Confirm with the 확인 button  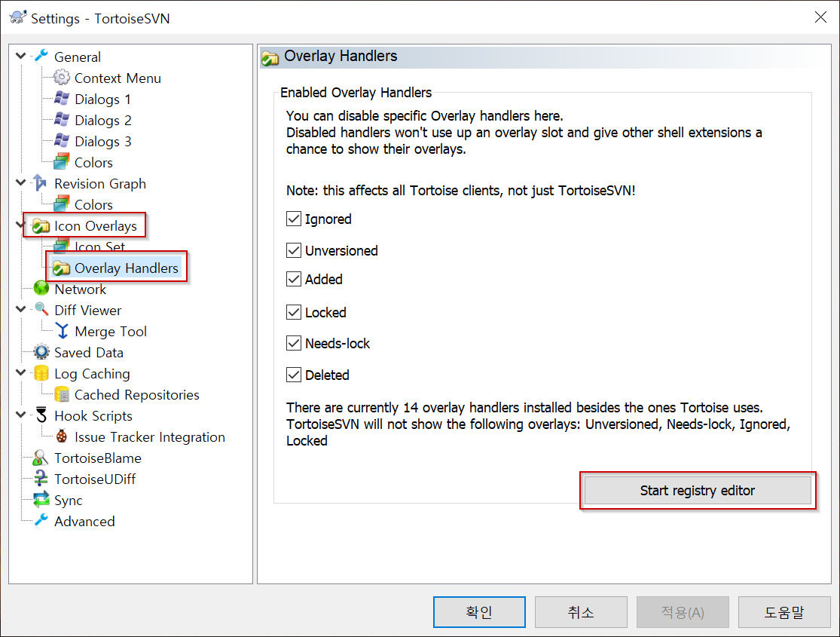[x=479, y=612]
